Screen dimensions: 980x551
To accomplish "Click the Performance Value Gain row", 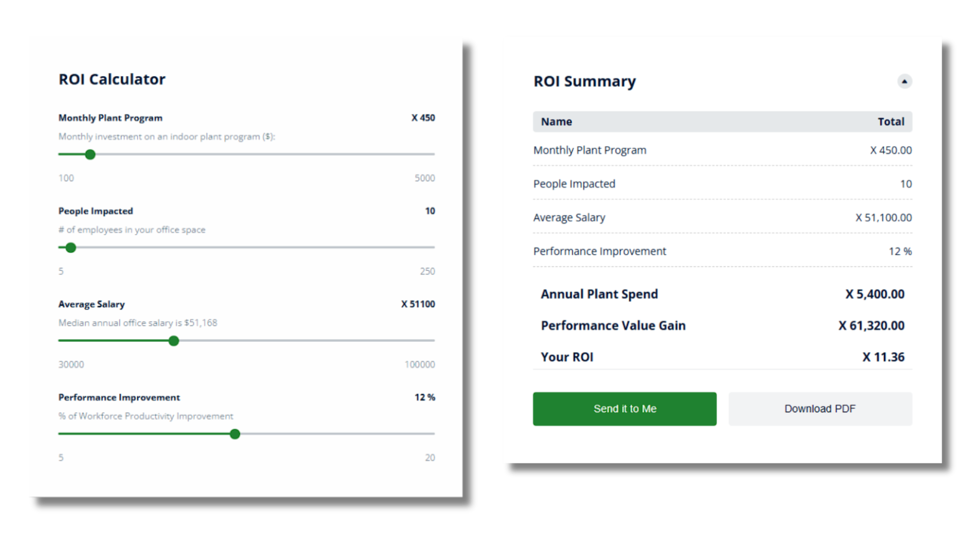I will coord(722,325).
